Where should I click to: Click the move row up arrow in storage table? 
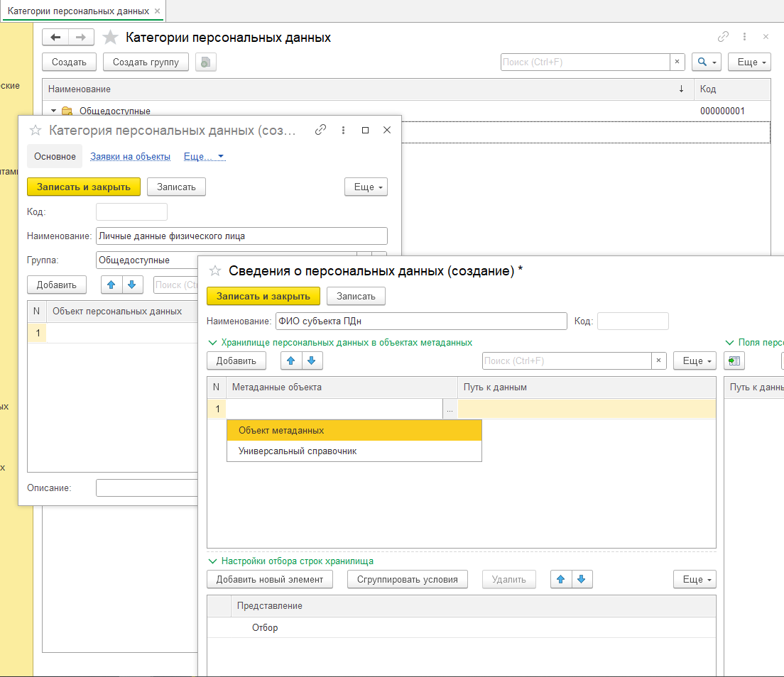pyautogui.click(x=290, y=361)
